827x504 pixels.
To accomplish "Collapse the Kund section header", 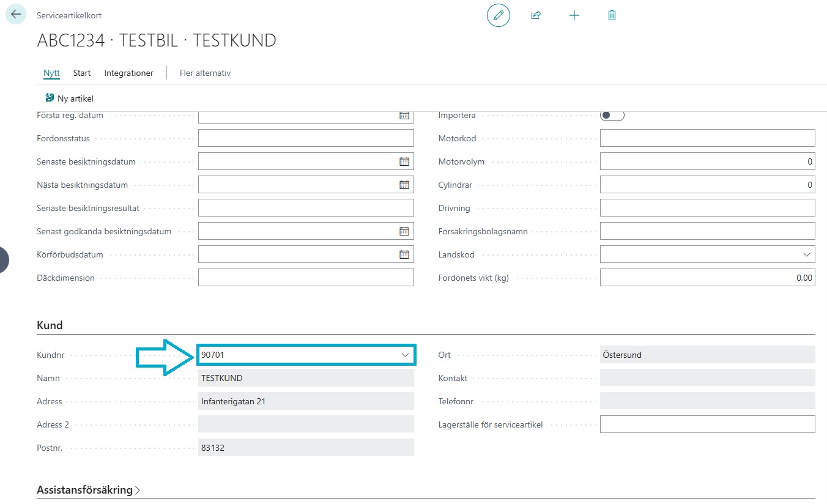I will [x=50, y=325].
